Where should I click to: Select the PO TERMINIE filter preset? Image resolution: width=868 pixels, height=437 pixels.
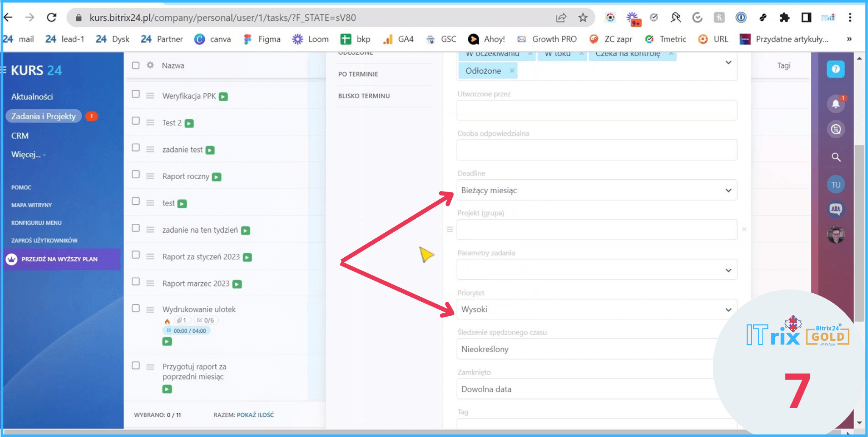click(x=358, y=74)
